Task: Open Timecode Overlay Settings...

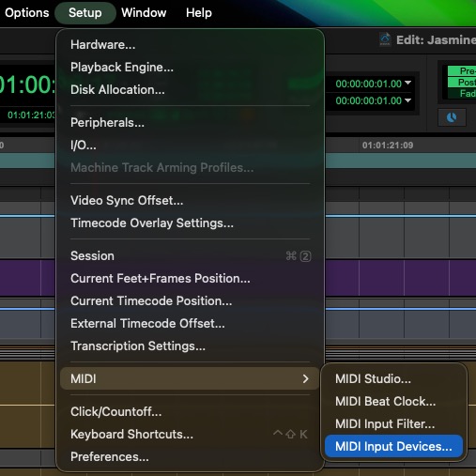Action: pyautogui.click(x=190, y=223)
